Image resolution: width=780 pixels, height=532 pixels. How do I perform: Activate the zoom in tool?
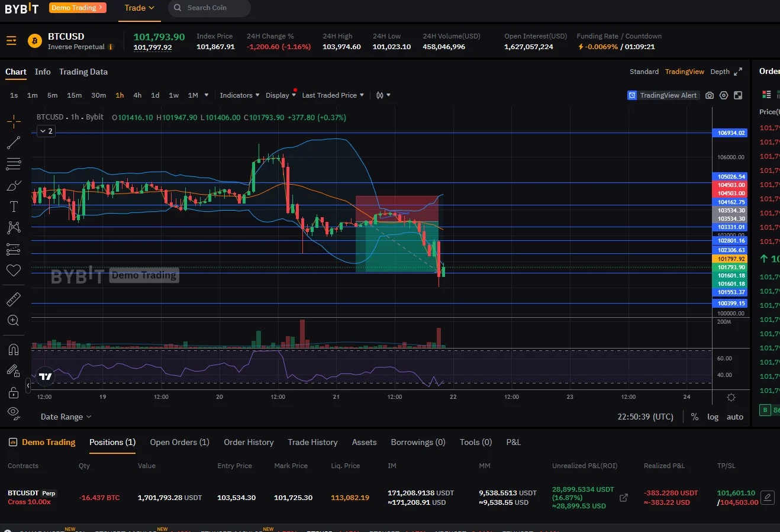14,321
